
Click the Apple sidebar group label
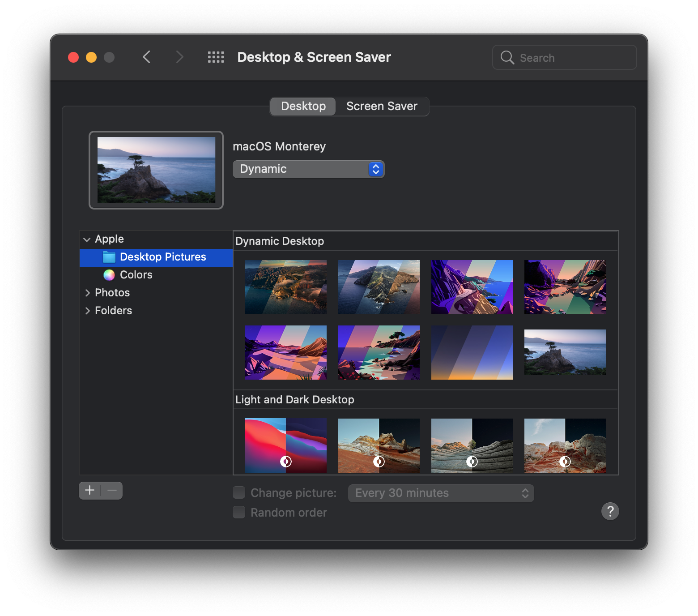(109, 239)
